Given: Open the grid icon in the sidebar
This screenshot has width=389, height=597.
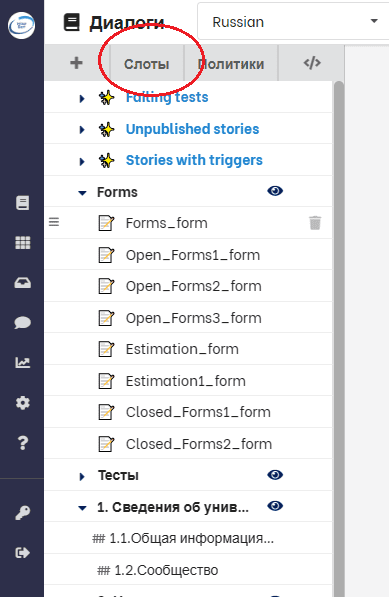Looking at the screenshot, I should (x=22, y=243).
